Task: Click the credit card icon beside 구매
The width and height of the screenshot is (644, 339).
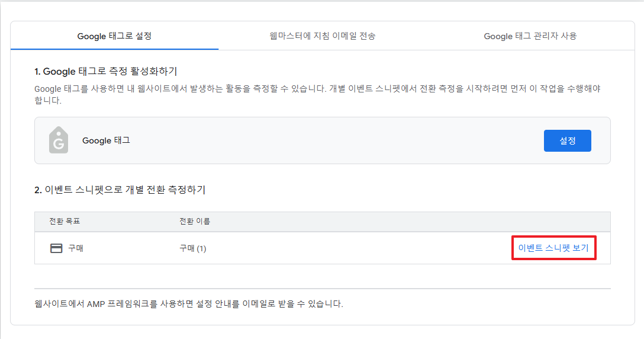Action: click(x=56, y=248)
